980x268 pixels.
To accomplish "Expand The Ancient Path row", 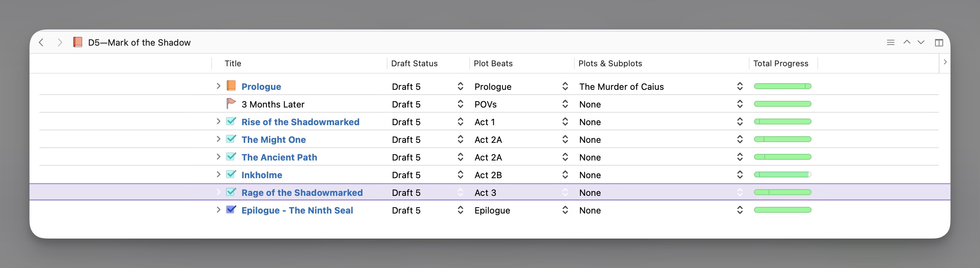I will tap(218, 157).
